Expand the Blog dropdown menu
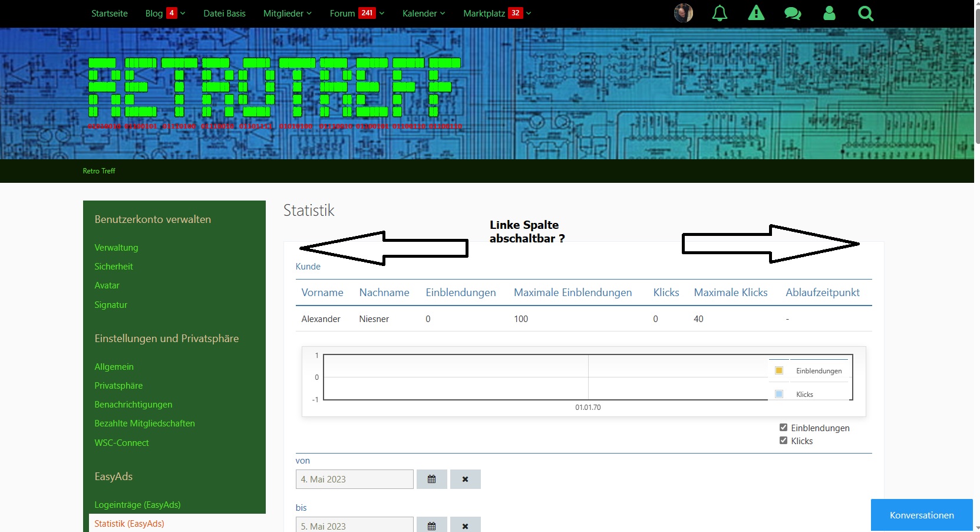 click(x=183, y=13)
